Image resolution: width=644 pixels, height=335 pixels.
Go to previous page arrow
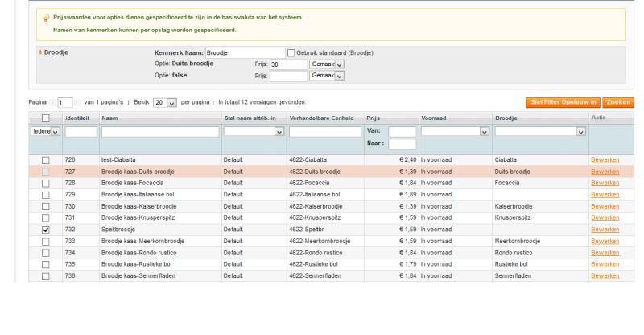[x=52, y=103]
